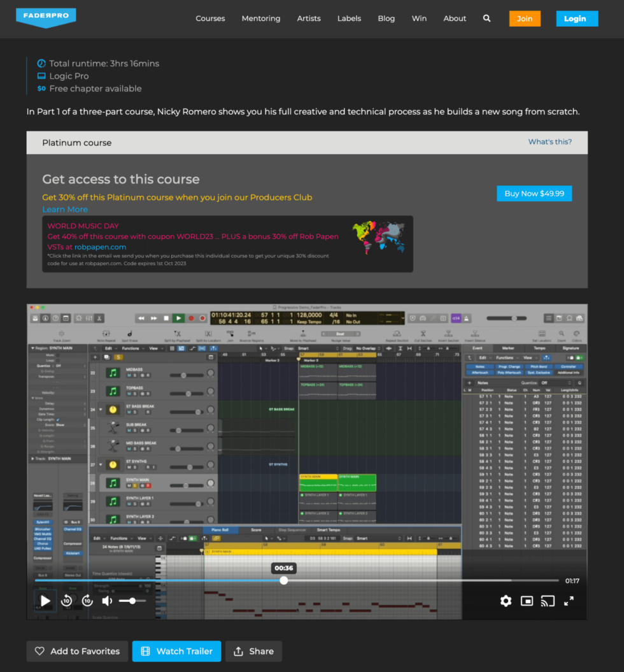Open the site search magnifier icon
Image resolution: width=624 pixels, height=672 pixels.
[486, 18]
